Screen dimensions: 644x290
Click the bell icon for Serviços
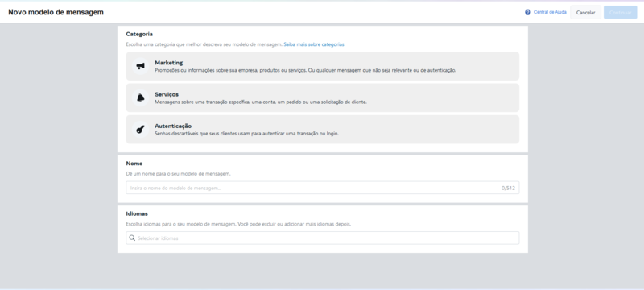140,97
